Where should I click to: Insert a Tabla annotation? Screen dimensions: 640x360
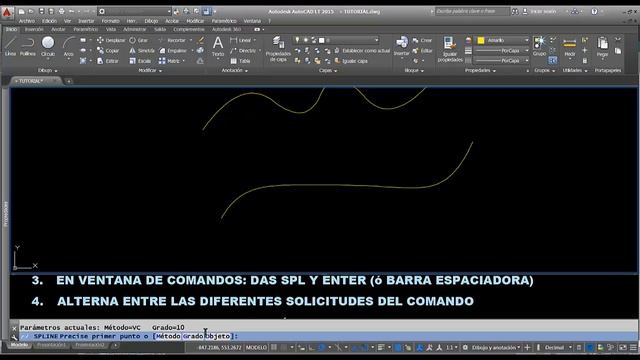point(240,61)
